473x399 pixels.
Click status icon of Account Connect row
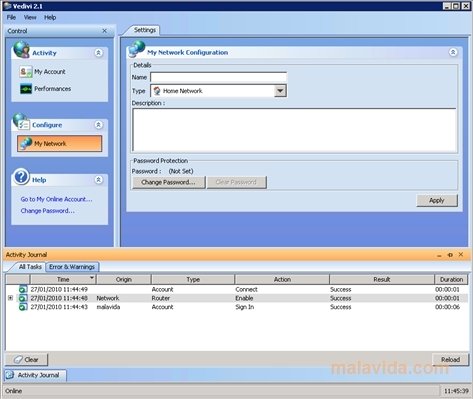click(23, 289)
